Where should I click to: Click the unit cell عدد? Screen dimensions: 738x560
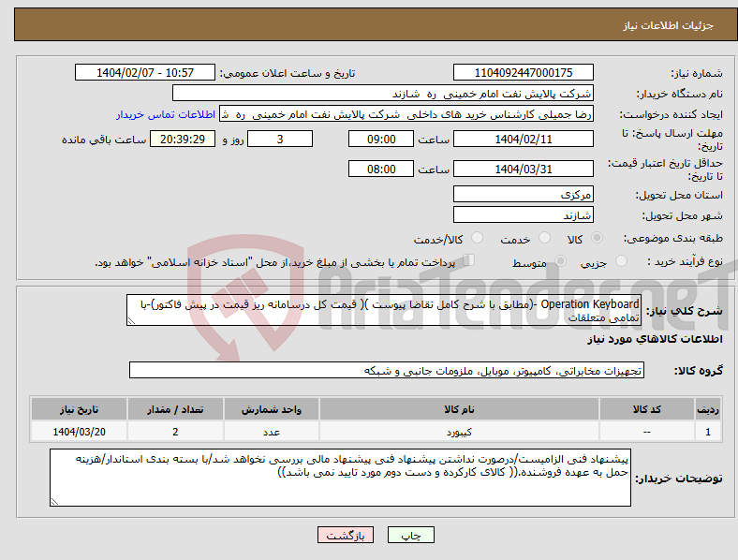[272, 432]
